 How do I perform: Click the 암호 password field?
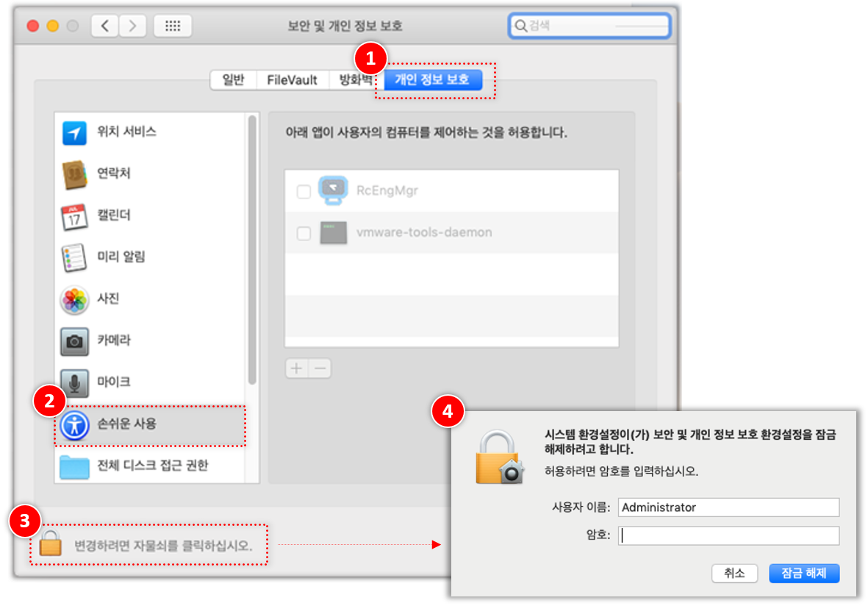point(728,536)
